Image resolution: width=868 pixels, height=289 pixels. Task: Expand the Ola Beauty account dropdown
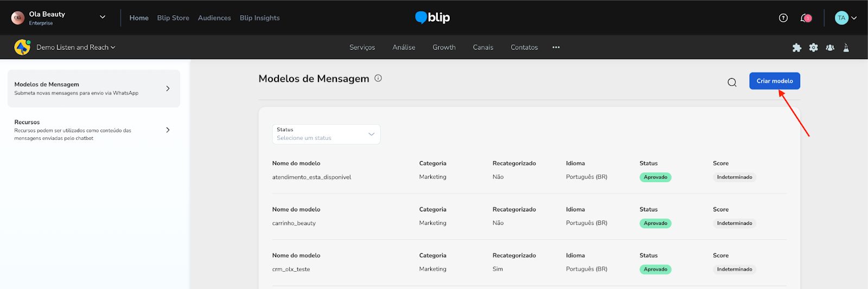[102, 17]
